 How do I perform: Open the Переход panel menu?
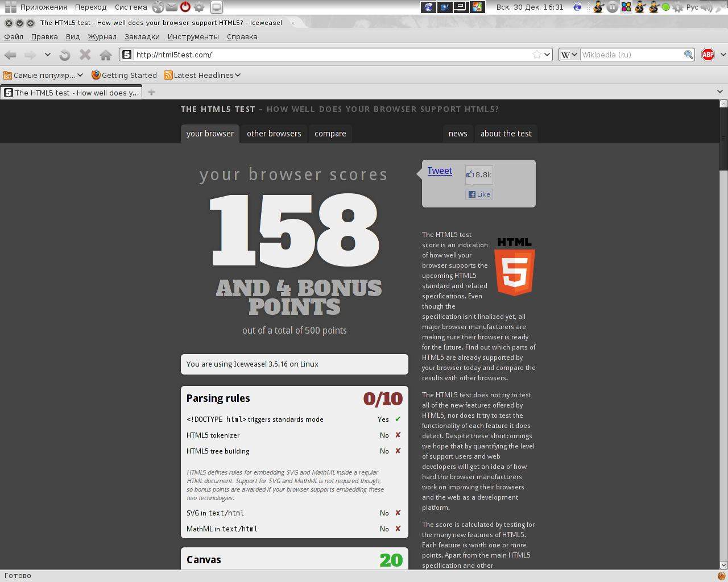pos(91,7)
